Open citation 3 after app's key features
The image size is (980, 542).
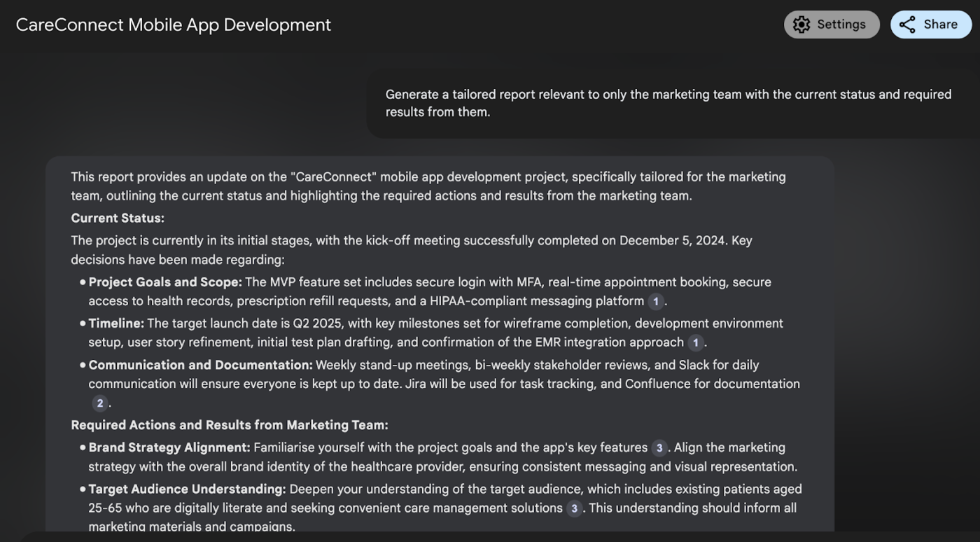(659, 448)
